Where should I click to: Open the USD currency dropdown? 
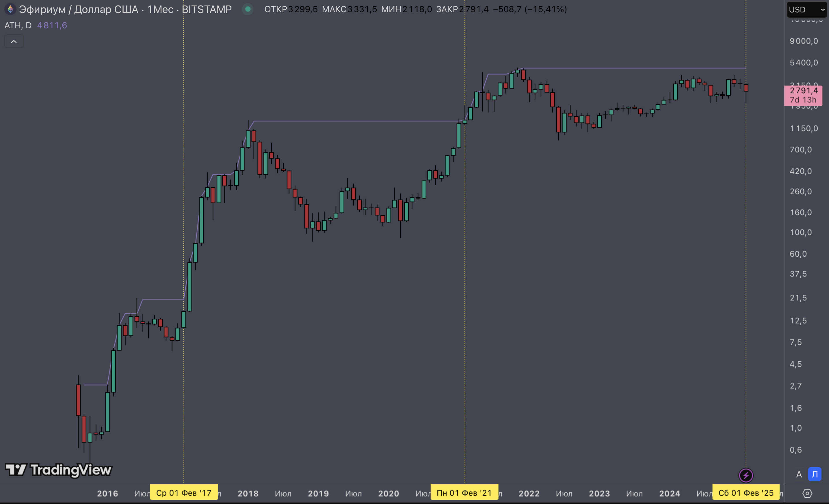point(806,10)
